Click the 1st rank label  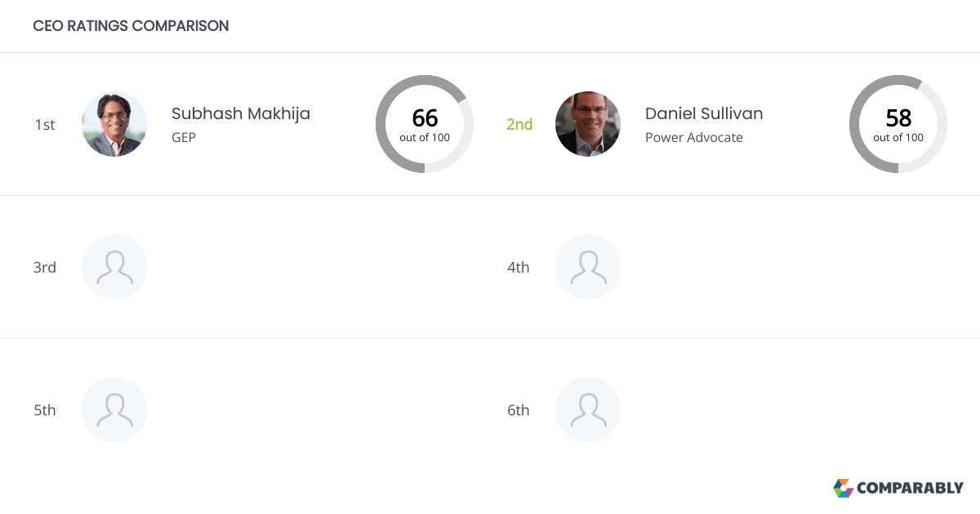tap(45, 124)
